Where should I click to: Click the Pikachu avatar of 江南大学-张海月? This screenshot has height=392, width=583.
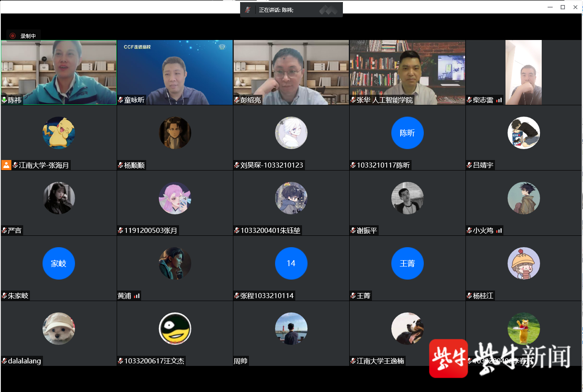tap(59, 133)
